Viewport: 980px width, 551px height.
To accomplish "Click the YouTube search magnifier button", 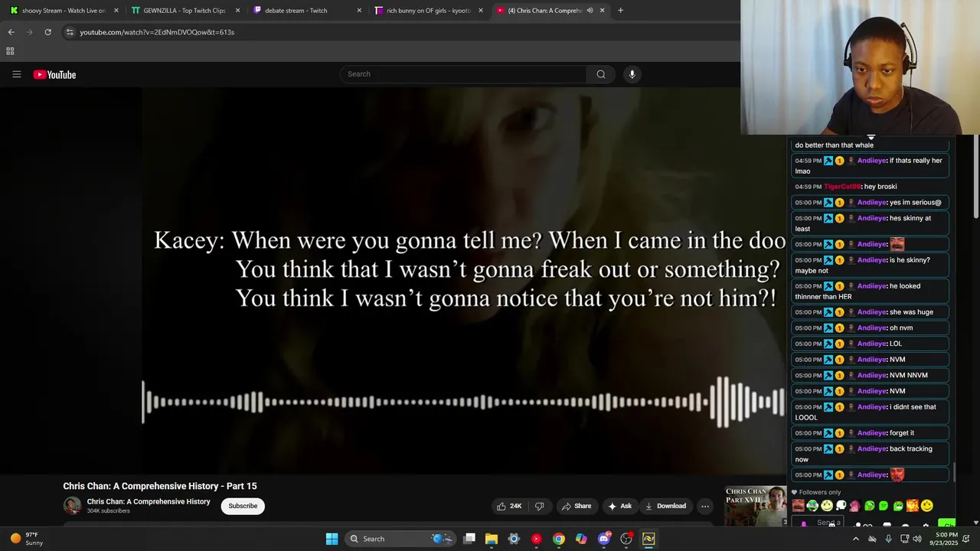I will point(601,74).
